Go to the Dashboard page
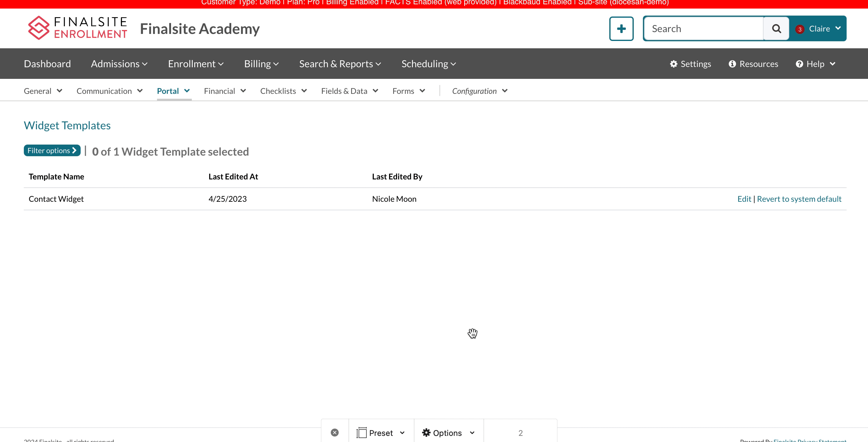Viewport: 868px width, 442px height. tap(47, 64)
